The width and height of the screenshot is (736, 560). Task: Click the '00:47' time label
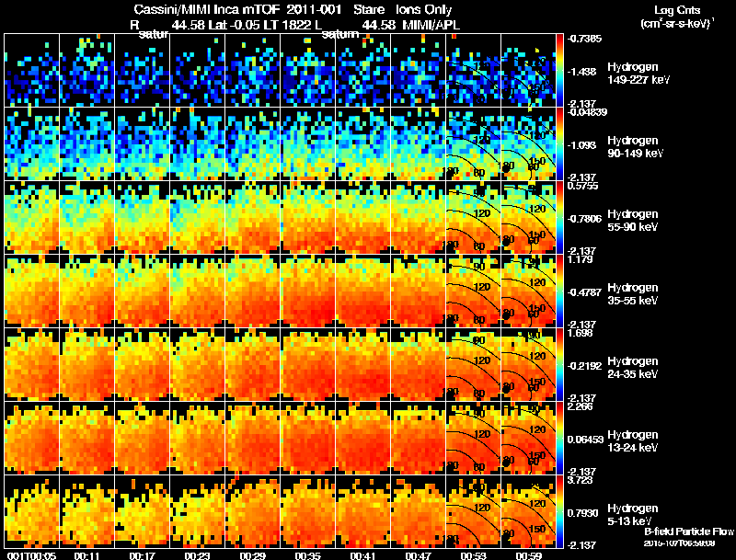point(418,555)
